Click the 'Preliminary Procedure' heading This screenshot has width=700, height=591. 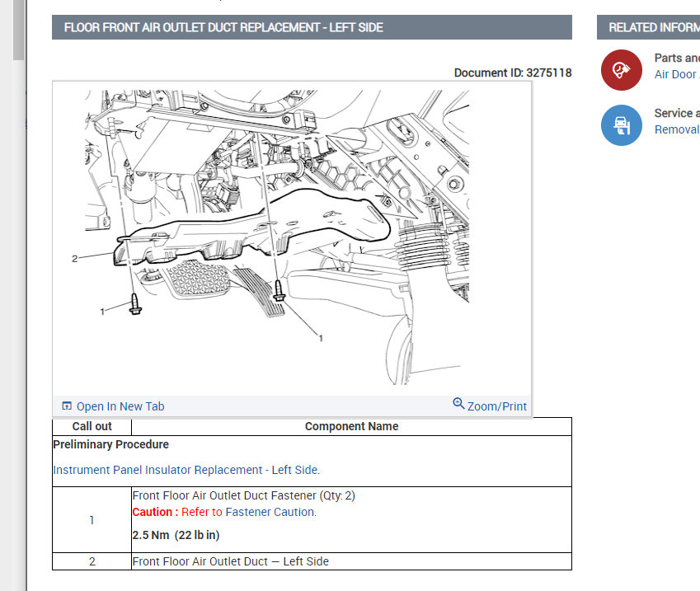[x=110, y=444]
